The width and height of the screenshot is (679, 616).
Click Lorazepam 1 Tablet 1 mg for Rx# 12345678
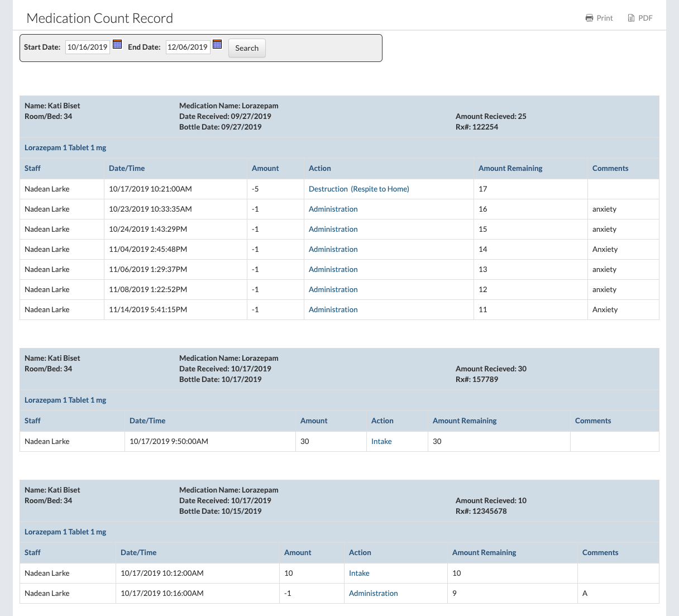pos(65,532)
